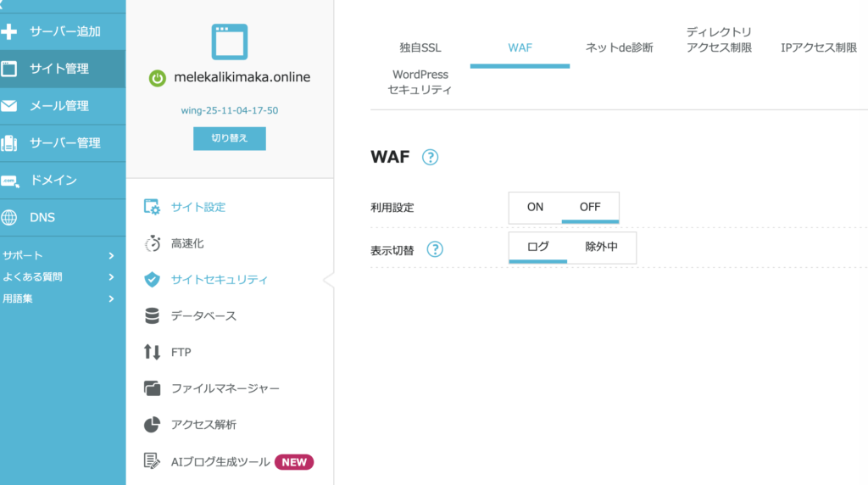Turn WAF usage setting ON
The image size is (868, 485).
pos(535,207)
